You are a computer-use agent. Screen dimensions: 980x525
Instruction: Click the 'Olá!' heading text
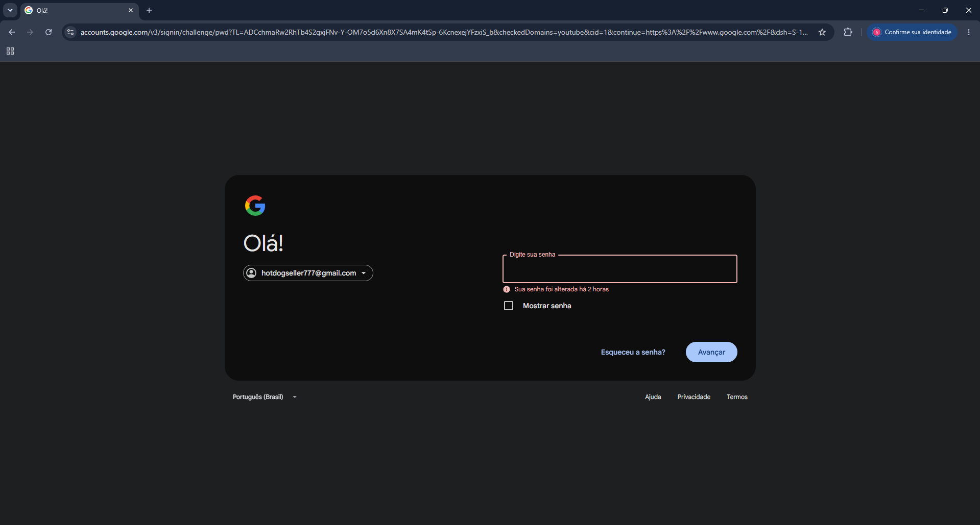[x=264, y=243]
